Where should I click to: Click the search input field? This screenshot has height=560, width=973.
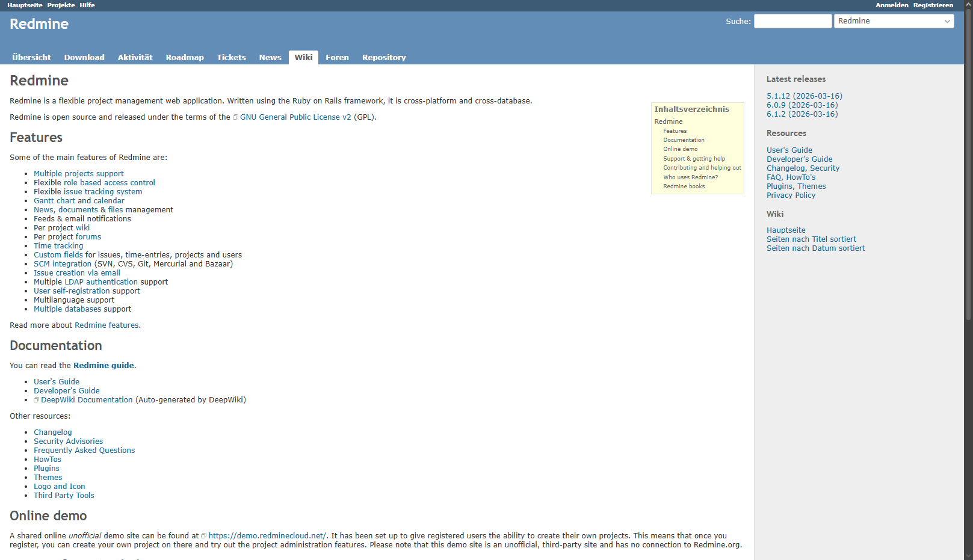coord(792,21)
